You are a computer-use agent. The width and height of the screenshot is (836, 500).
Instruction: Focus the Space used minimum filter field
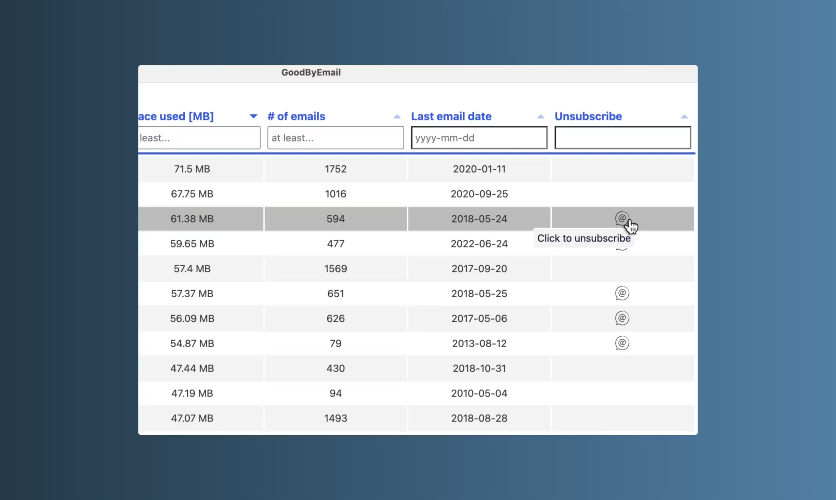(199, 138)
